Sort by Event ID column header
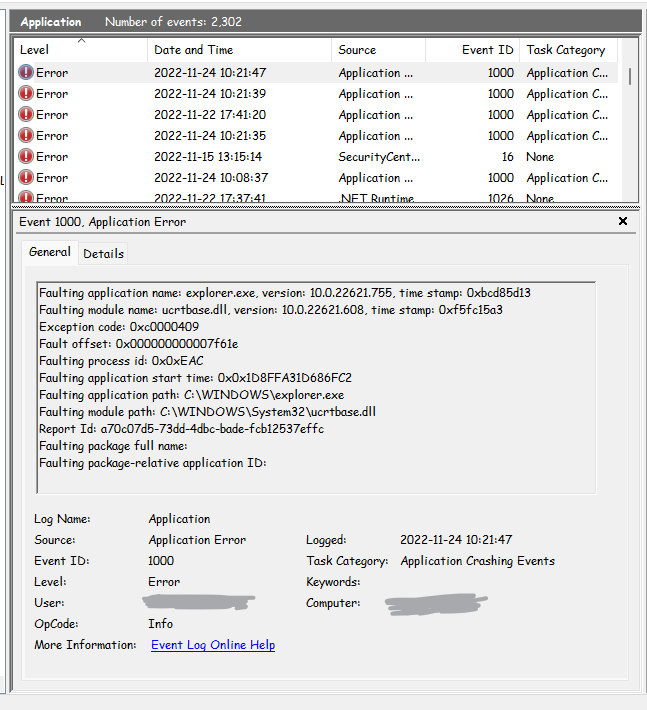647x710 pixels. click(472, 50)
